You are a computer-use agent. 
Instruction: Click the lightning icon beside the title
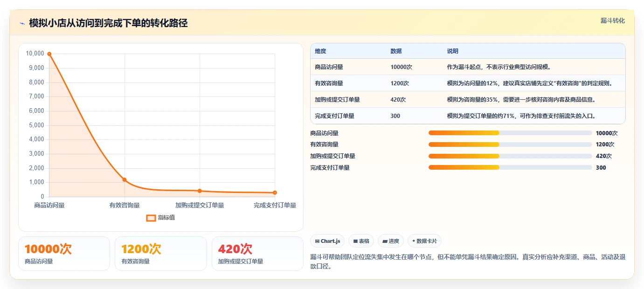pyautogui.click(x=22, y=23)
